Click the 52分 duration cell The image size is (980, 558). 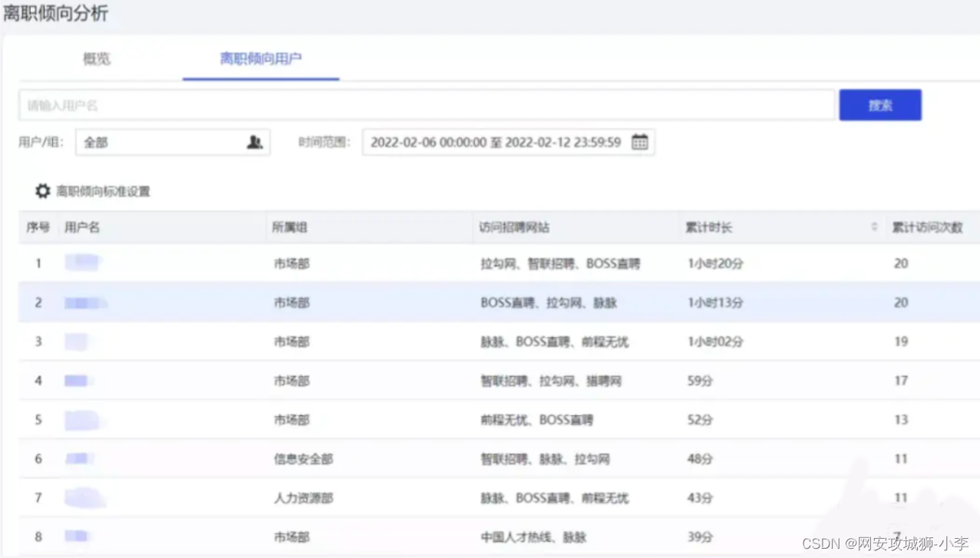(700, 420)
